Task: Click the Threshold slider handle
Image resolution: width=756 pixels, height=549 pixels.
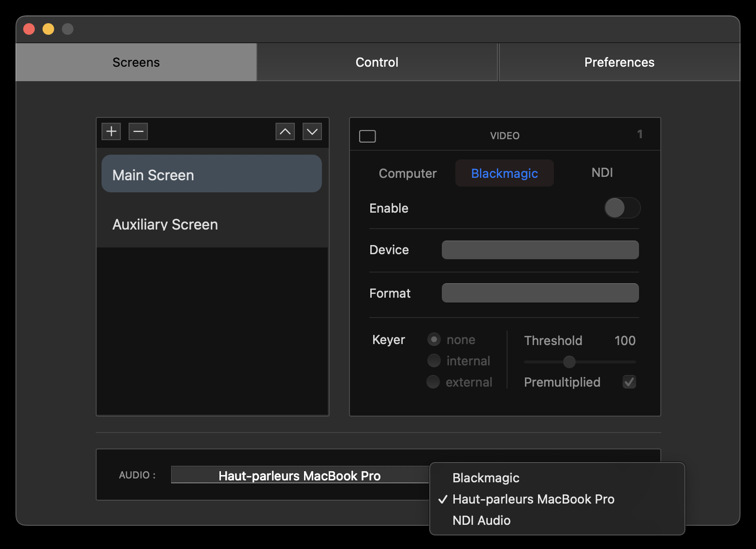Action: pos(569,361)
